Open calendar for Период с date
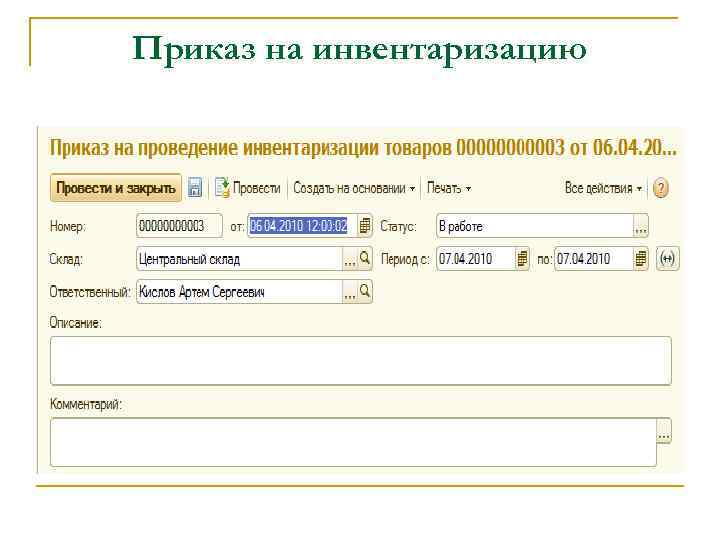 tap(522, 259)
